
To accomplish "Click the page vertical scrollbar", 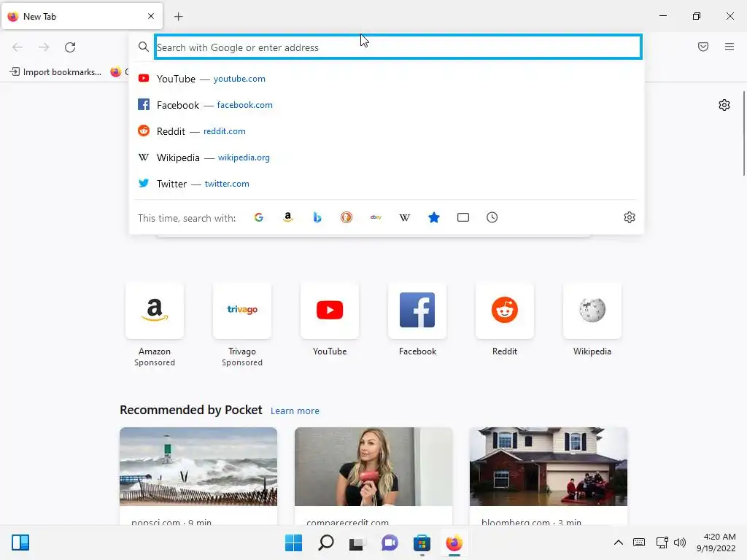I will point(743,133).
